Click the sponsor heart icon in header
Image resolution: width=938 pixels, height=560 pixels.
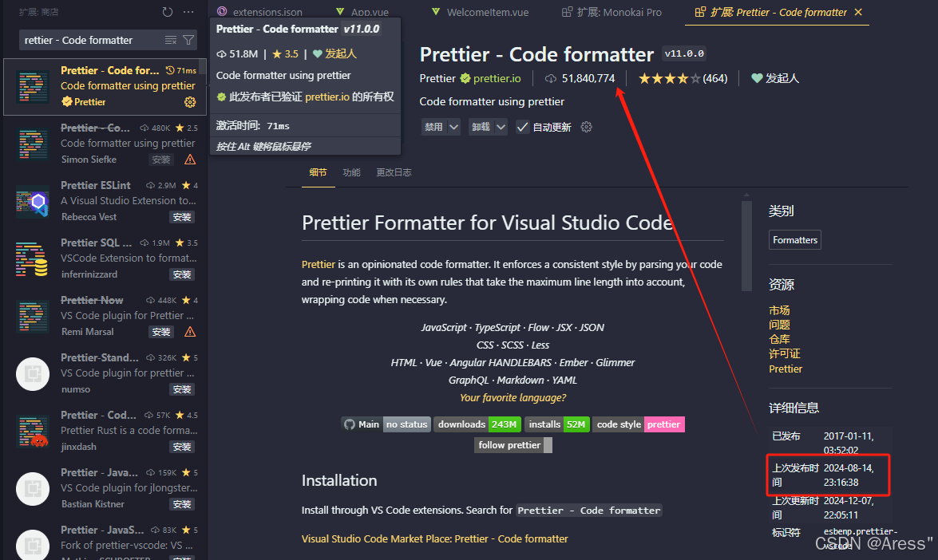pos(757,78)
